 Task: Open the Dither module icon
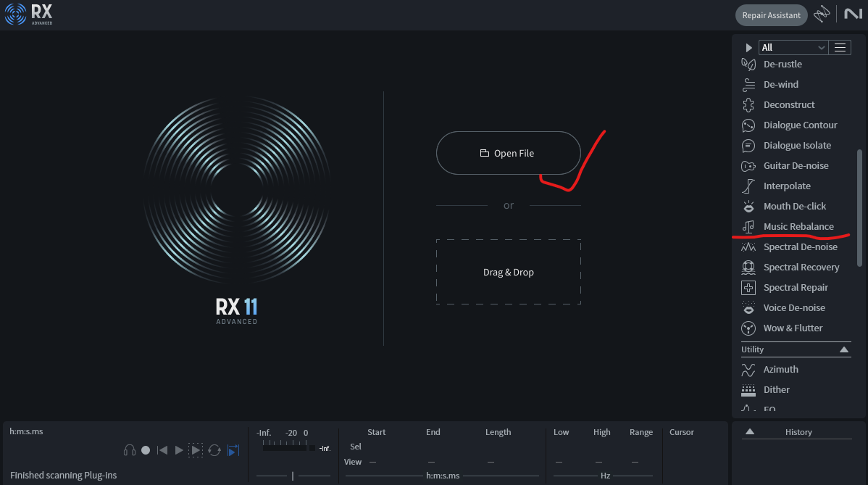click(748, 390)
